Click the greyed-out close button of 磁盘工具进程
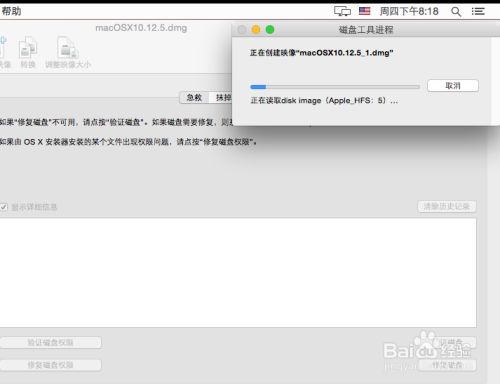Image resolution: width=500 pixels, height=384 pixels. (242, 30)
